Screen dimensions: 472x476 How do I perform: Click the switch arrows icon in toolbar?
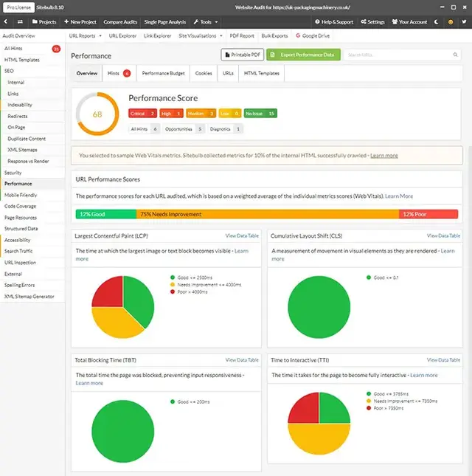click(x=20, y=21)
